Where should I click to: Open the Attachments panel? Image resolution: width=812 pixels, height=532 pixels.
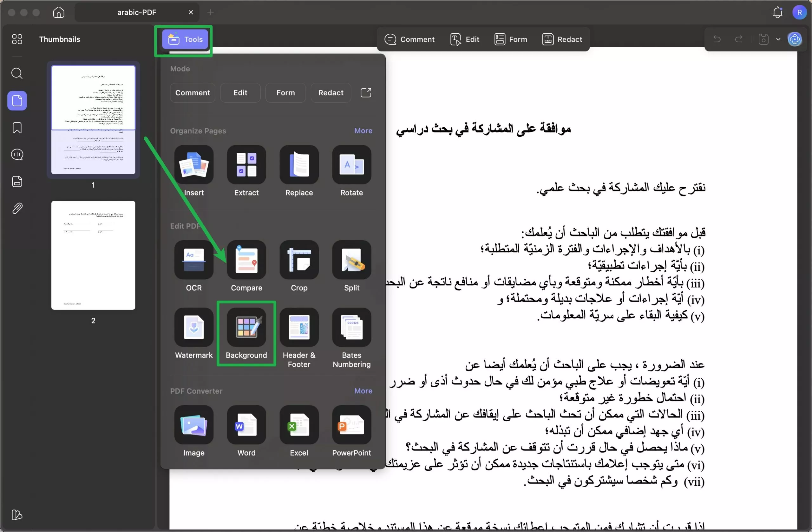pyautogui.click(x=17, y=208)
